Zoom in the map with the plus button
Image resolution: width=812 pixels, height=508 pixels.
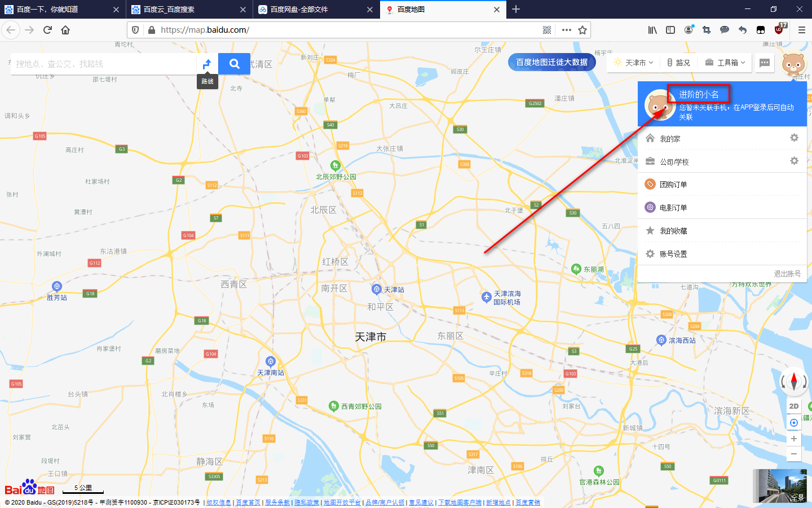pyautogui.click(x=794, y=439)
